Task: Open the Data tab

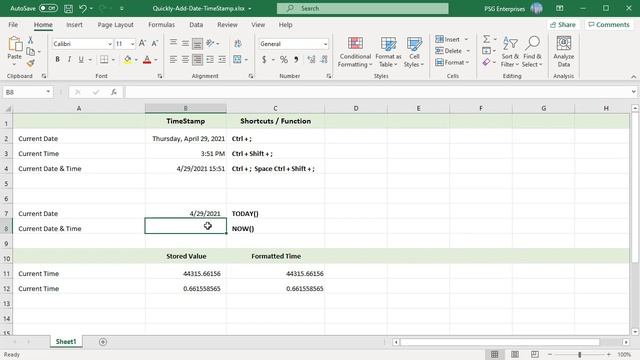Action: (x=196, y=24)
